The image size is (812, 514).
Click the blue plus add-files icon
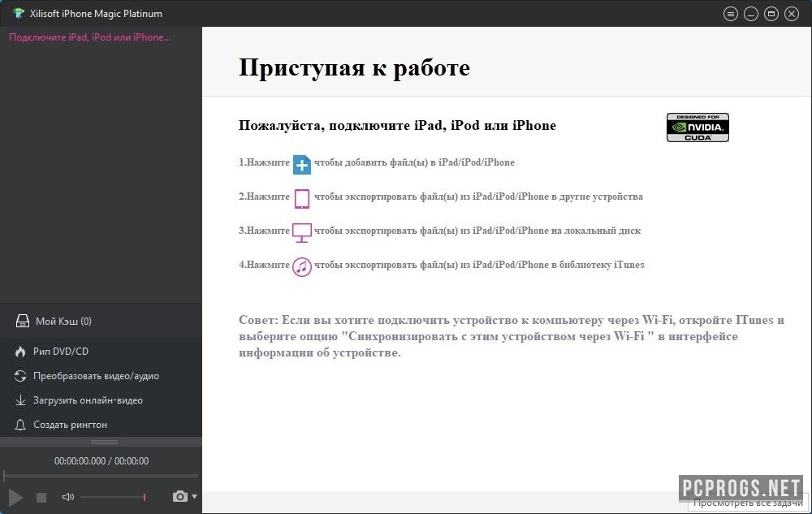pyautogui.click(x=302, y=163)
